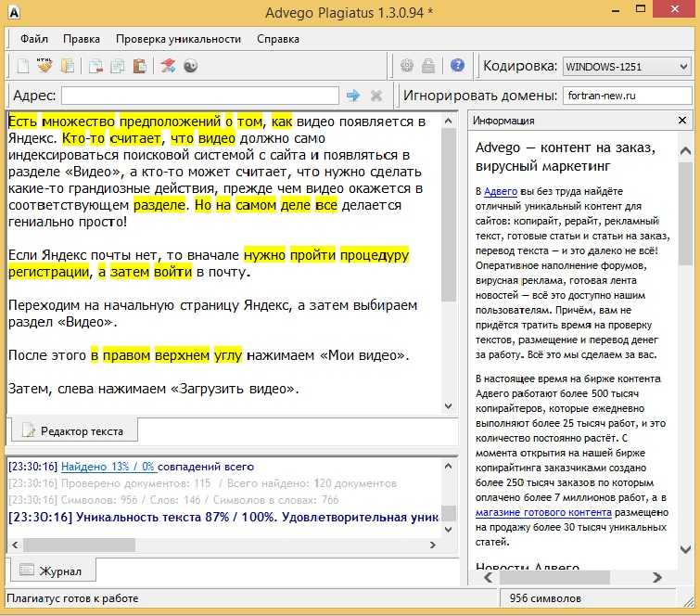This screenshot has width=700, height=616.
Task: Open the Справка menu
Action: click(x=277, y=39)
